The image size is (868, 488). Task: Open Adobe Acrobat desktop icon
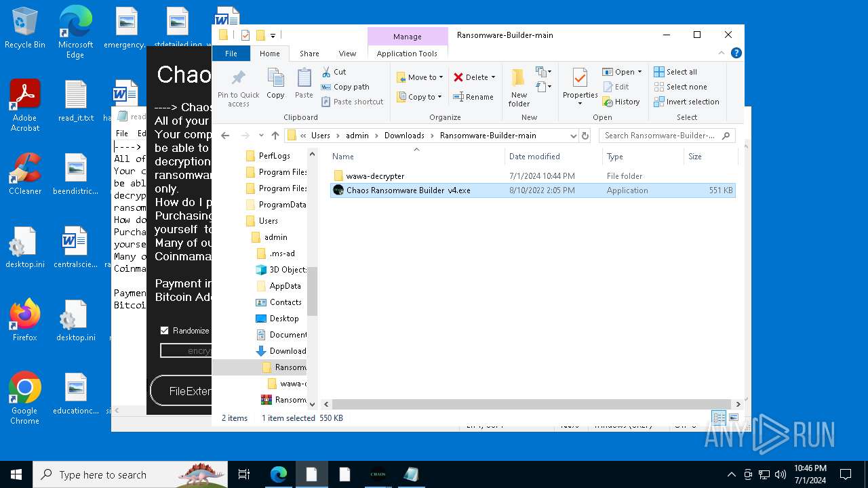(25, 105)
